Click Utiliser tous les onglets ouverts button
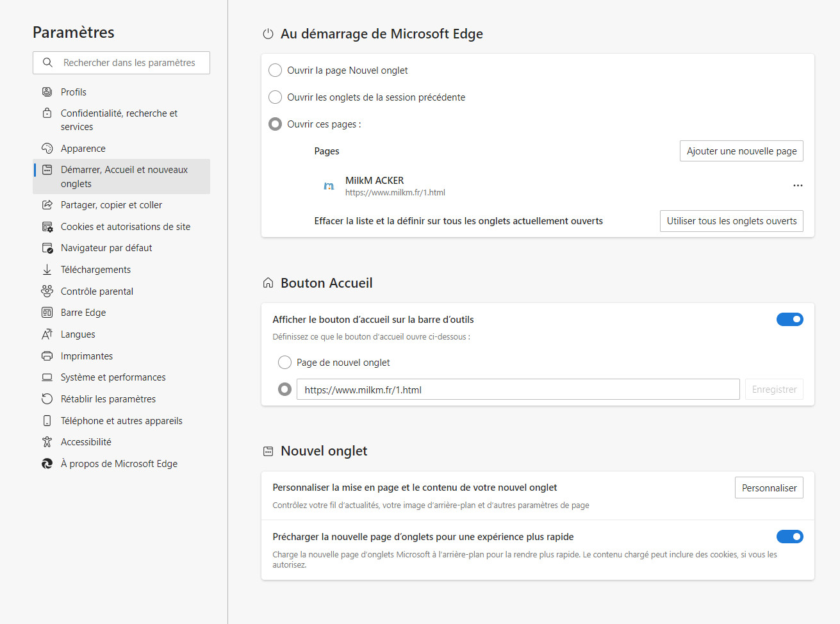Viewport: 840px width, 624px height. pos(732,221)
